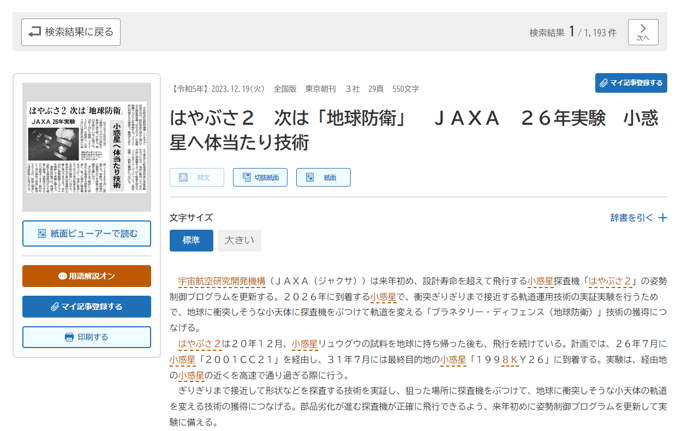
Task: Click the document icon in 紙面ビューアーで読む
Action: coord(41,233)
